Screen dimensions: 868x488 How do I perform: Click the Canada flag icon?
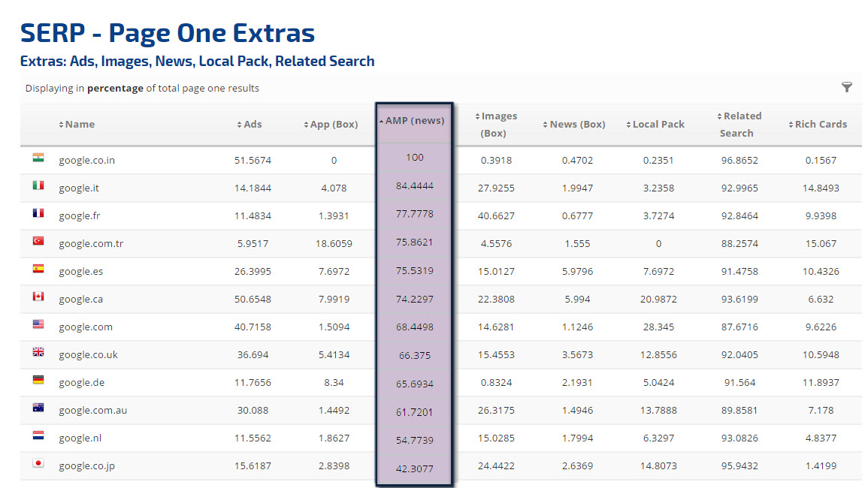[38, 297]
